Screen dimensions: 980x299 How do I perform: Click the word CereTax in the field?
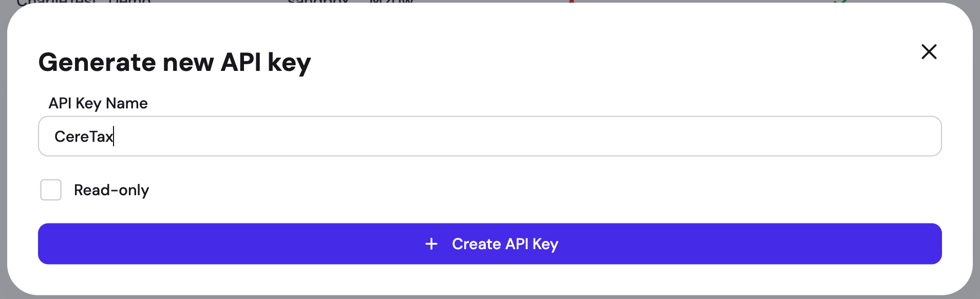(x=84, y=137)
